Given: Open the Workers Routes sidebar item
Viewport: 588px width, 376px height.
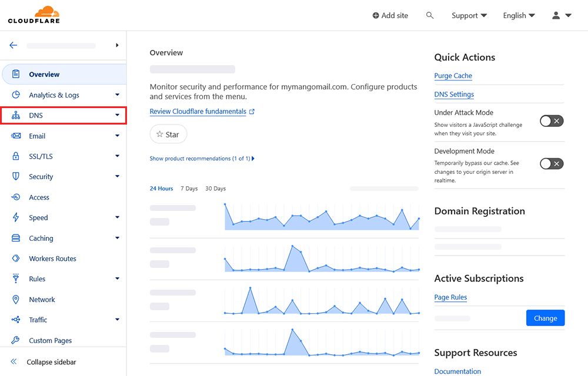Looking at the screenshot, I should click(64, 258).
